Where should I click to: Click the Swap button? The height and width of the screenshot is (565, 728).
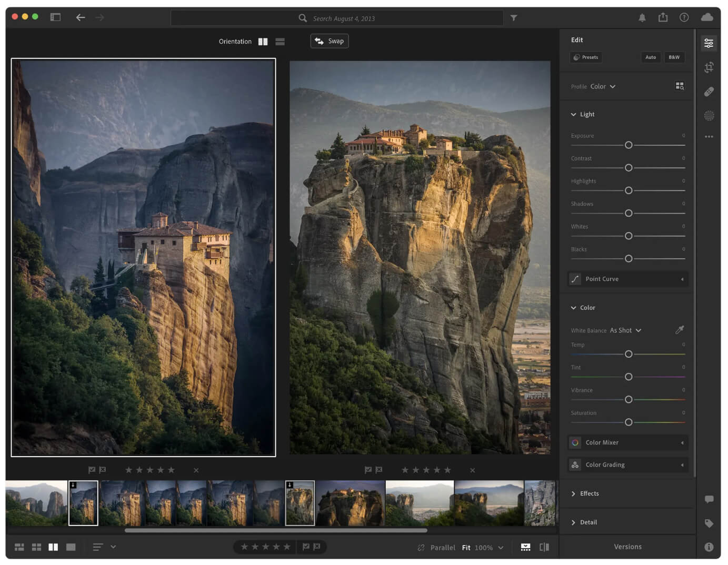point(330,41)
